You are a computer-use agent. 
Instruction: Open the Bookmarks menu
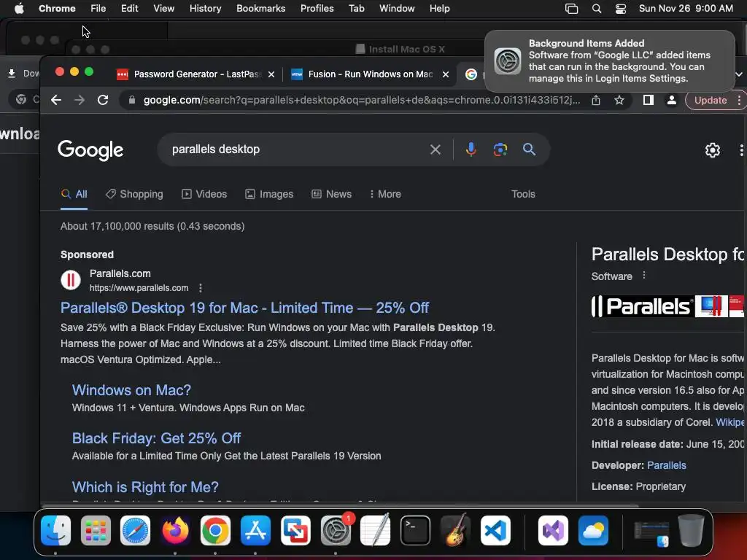(260, 9)
